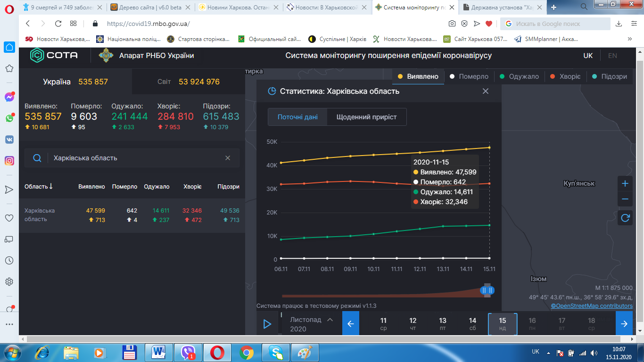Click the map zoom in plus button
The width and height of the screenshot is (644, 362).
[x=625, y=183]
